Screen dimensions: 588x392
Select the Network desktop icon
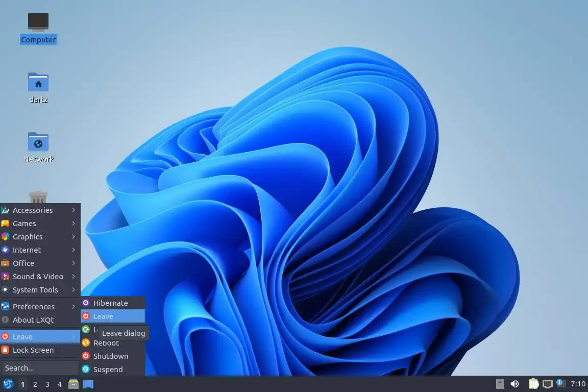pos(38,141)
